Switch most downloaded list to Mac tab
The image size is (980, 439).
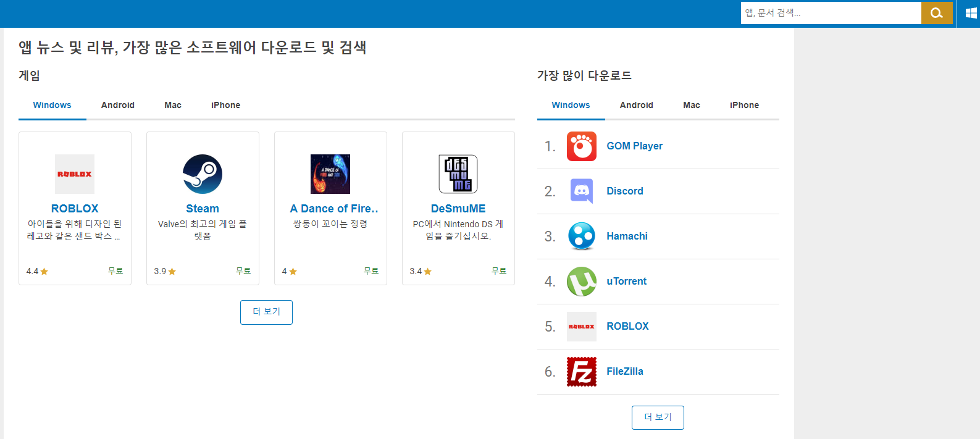point(692,105)
